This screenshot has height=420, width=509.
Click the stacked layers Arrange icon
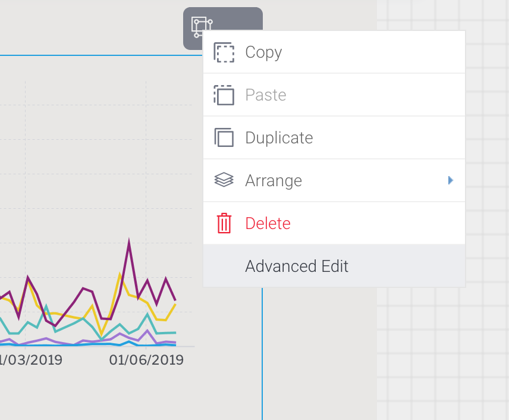point(224,180)
